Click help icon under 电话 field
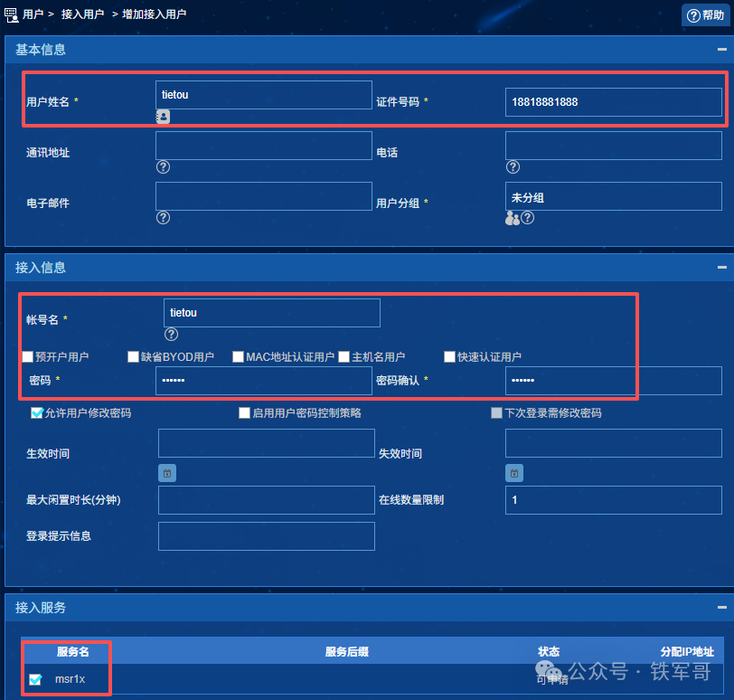 click(513, 167)
